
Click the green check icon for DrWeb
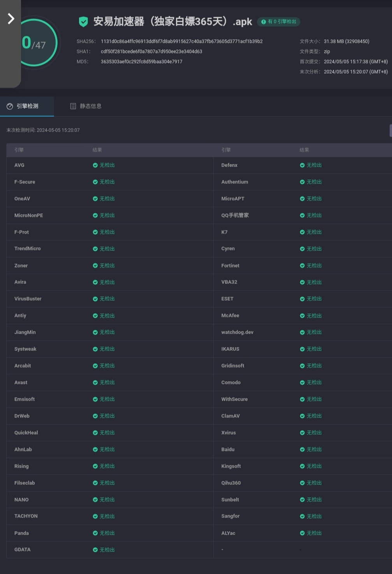click(95, 416)
